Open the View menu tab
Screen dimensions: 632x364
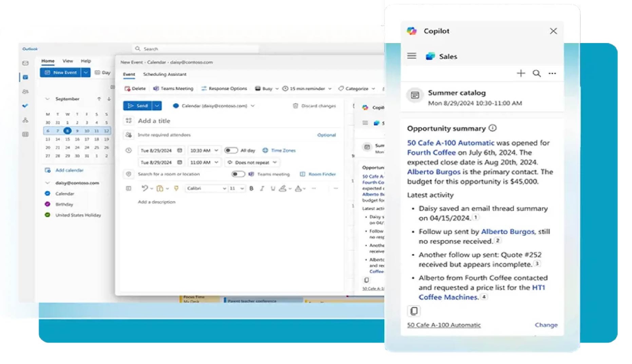(68, 61)
